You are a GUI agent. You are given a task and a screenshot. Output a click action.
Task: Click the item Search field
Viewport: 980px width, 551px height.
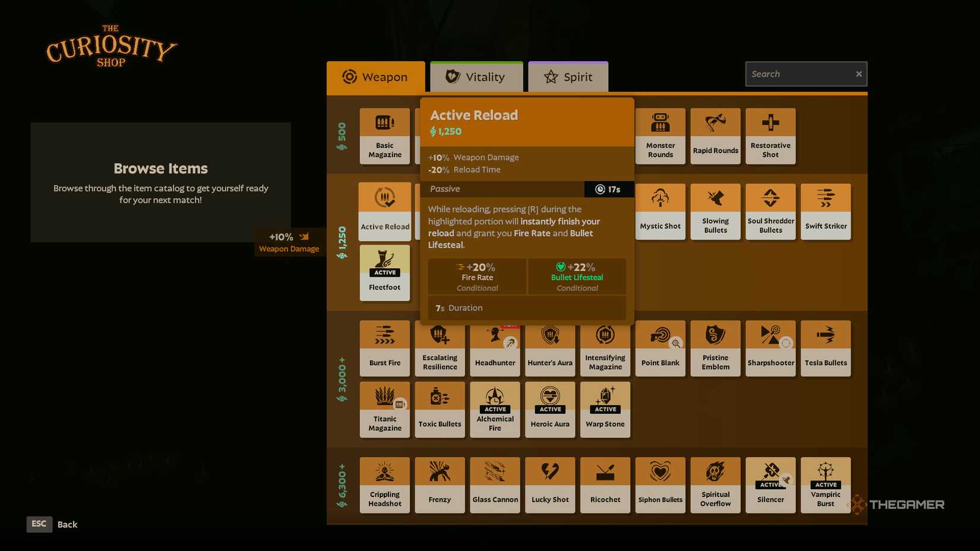coord(798,74)
